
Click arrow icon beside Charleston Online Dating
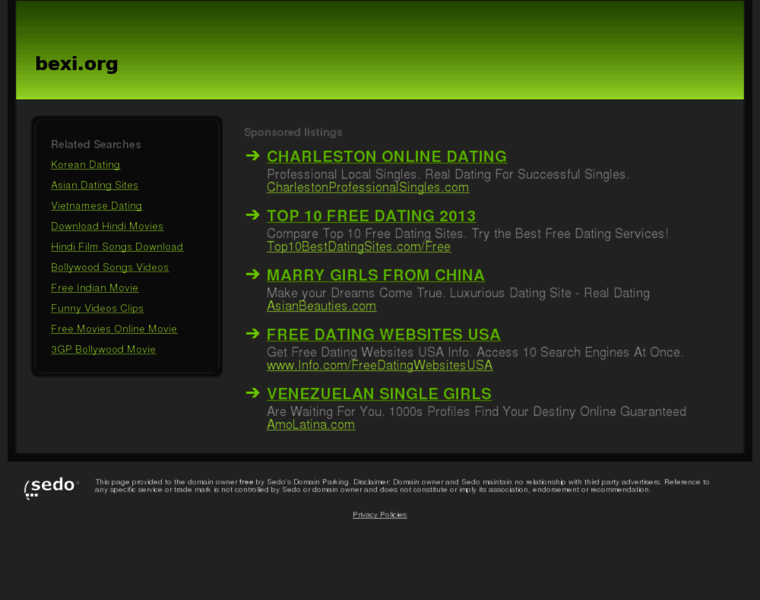click(253, 156)
